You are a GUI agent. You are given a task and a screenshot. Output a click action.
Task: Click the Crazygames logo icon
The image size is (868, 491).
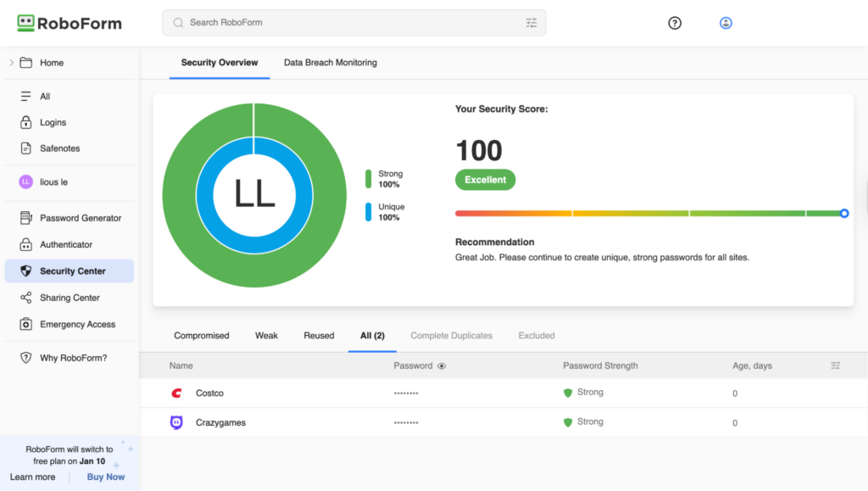pyautogui.click(x=176, y=422)
